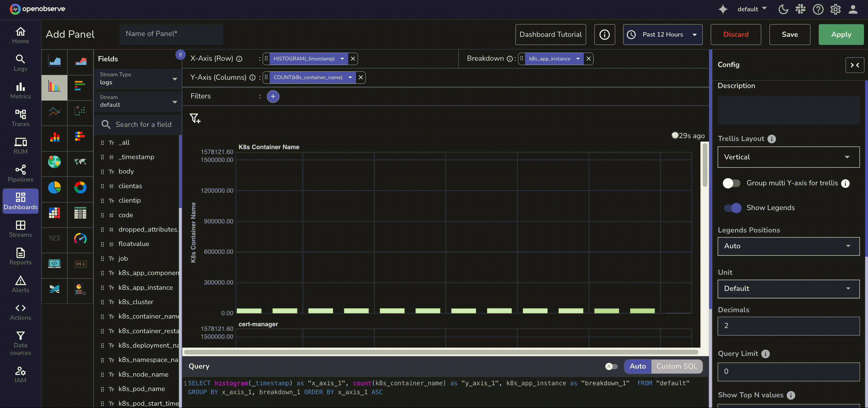Click the Discard button
Screen dimensions: 868x408
(736, 34)
